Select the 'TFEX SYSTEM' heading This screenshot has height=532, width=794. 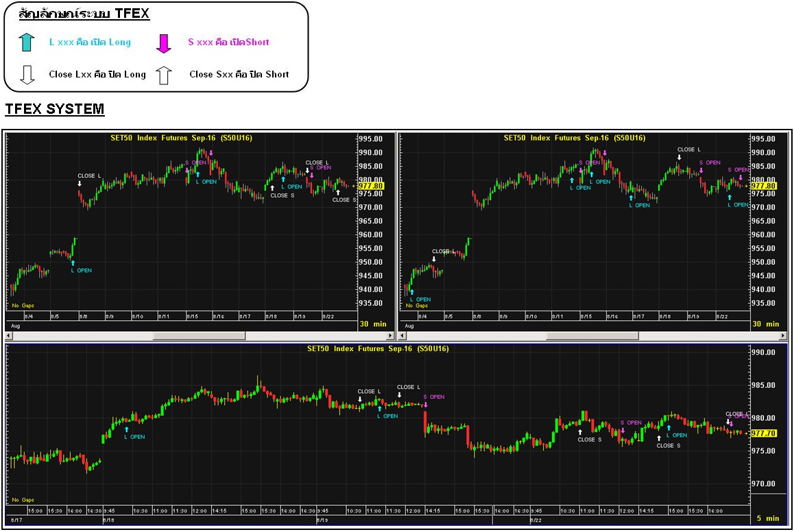(x=55, y=109)
